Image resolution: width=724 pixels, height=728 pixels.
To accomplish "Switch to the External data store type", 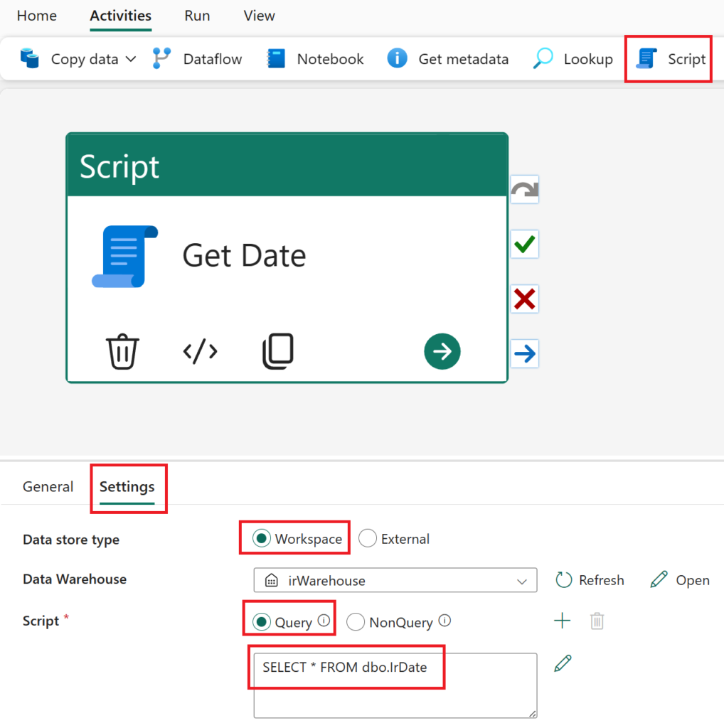I will [368, 538].
